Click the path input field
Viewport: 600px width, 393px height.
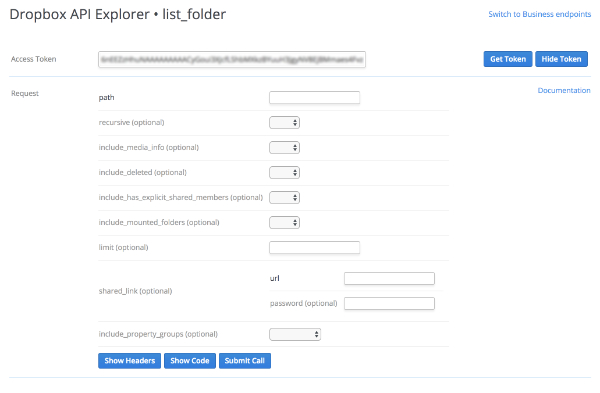pyautogui.click(x=314, y=98)
